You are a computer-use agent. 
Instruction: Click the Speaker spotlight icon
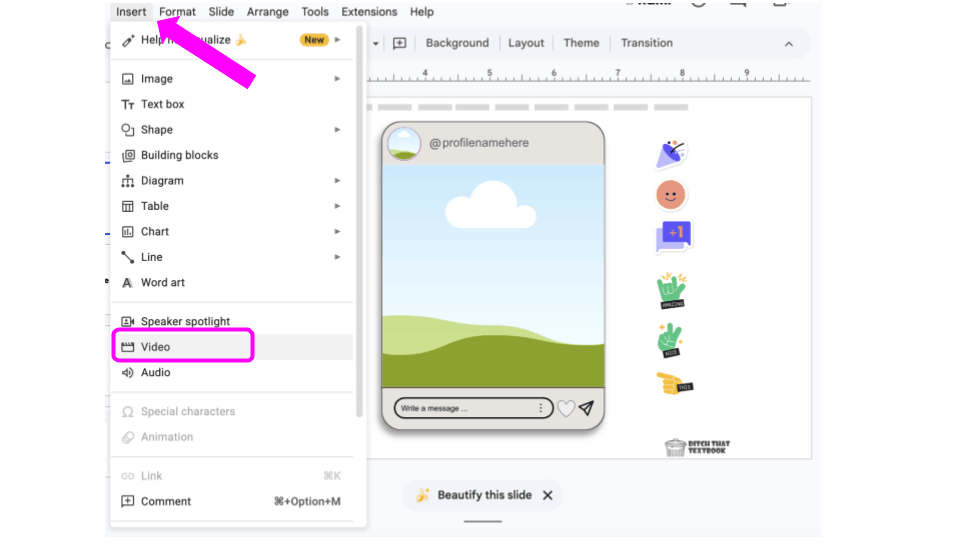127,321
